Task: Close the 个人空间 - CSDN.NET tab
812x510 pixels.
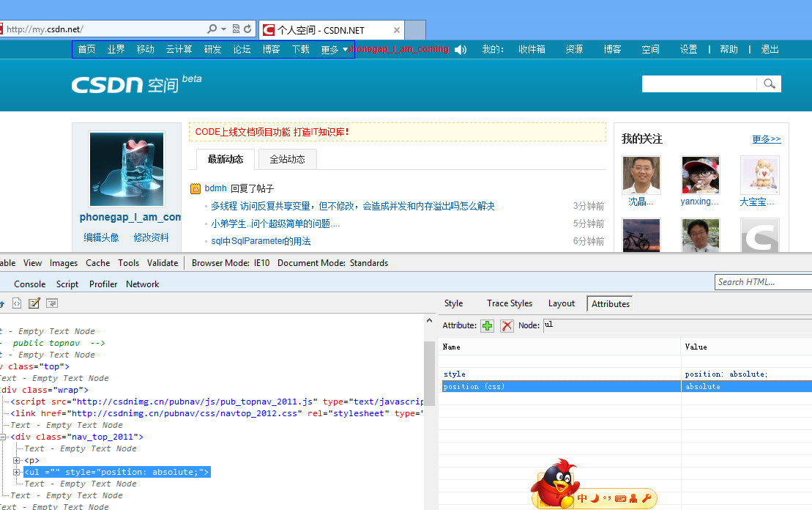Action: click(397, 30)
